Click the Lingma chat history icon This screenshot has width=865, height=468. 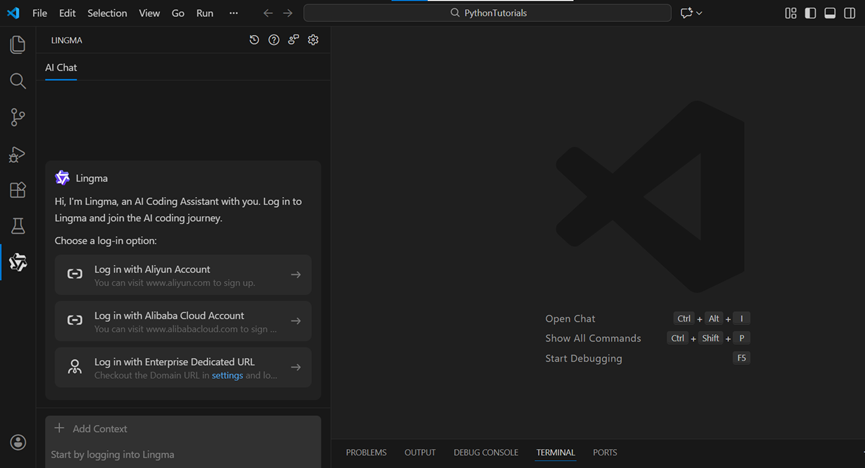tap(254, 40)
